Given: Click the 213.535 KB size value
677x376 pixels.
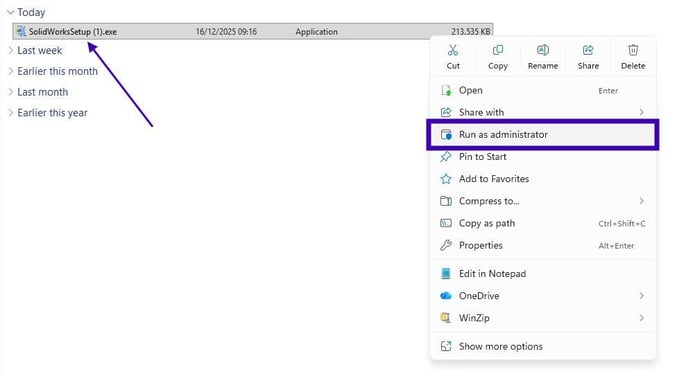Looking at the screenshot, I should [471, 32].
